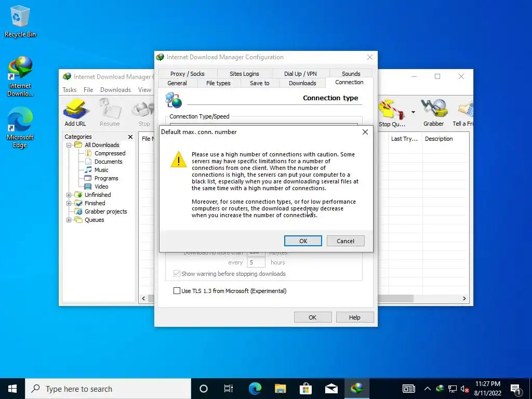Open the Mail app from the taskbar

tap(331, 389)
